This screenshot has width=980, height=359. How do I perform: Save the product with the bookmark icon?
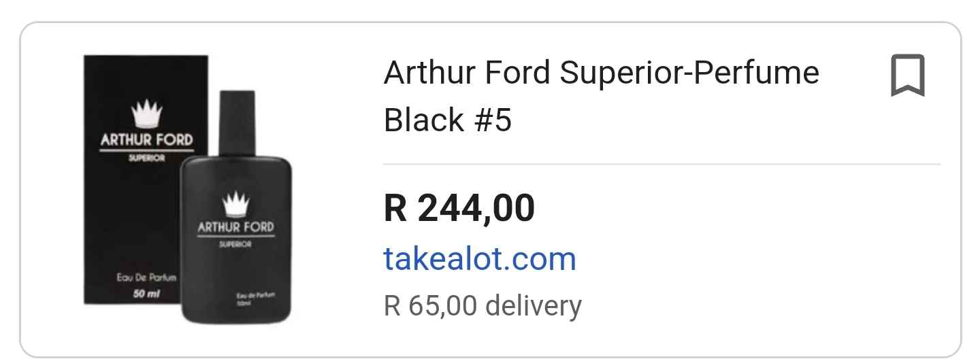click(x=907, y=75)
